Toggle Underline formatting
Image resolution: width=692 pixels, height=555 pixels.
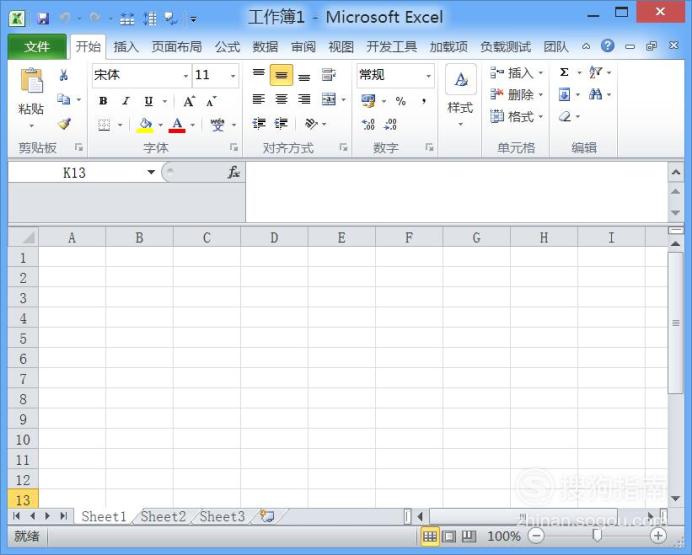pyautogui.click(x=149, y=101)
